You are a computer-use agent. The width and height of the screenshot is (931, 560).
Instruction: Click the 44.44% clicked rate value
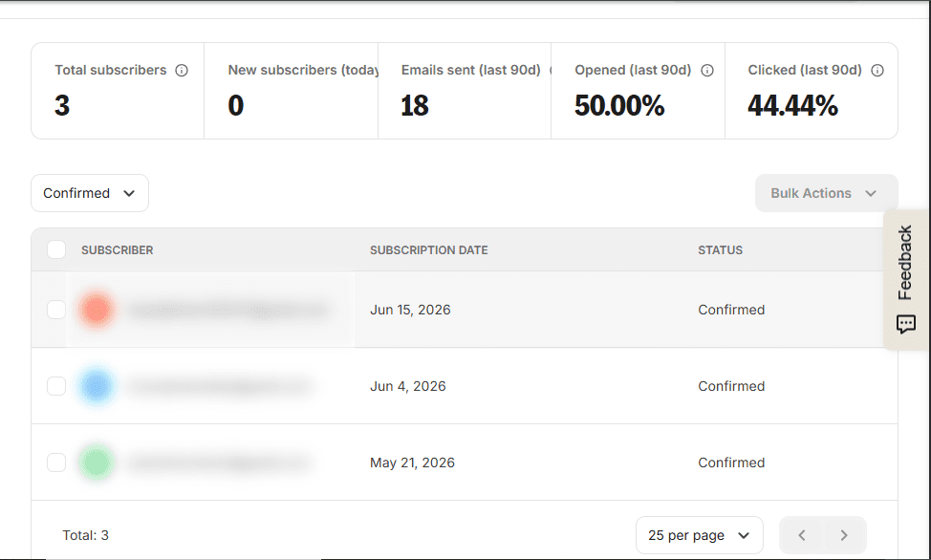point(792,106)
